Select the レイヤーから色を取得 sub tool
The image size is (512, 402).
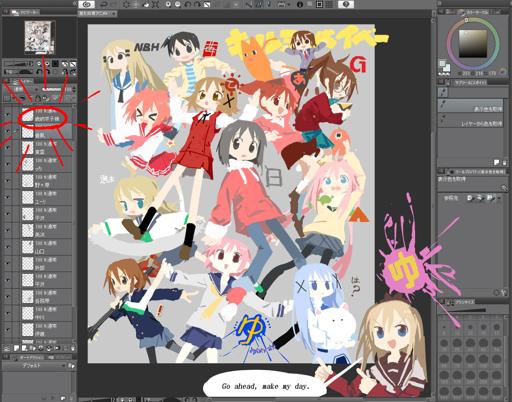coord(470,121)
